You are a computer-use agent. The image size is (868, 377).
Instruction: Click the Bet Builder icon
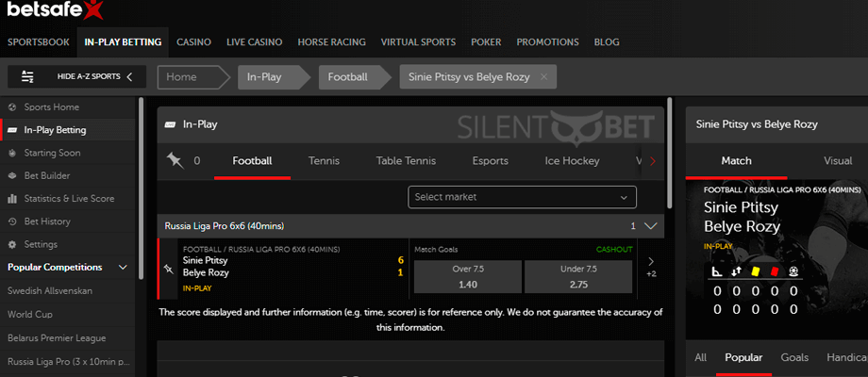[12, 176]
